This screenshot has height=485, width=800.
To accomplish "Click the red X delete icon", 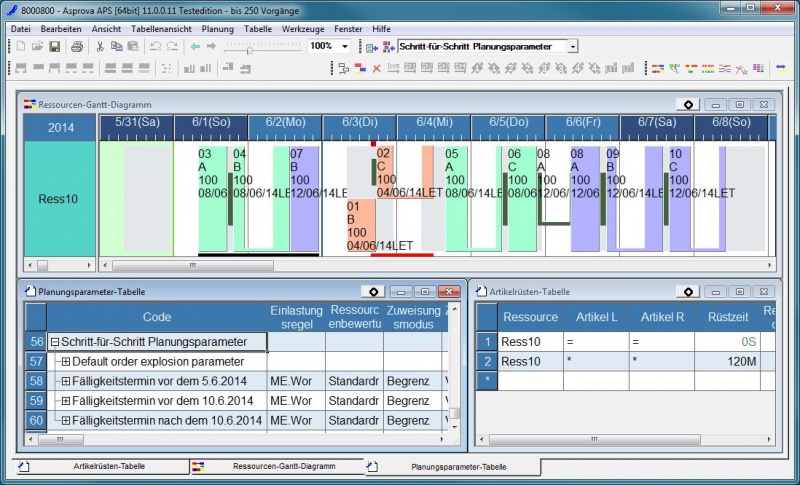I will (376, 69).
